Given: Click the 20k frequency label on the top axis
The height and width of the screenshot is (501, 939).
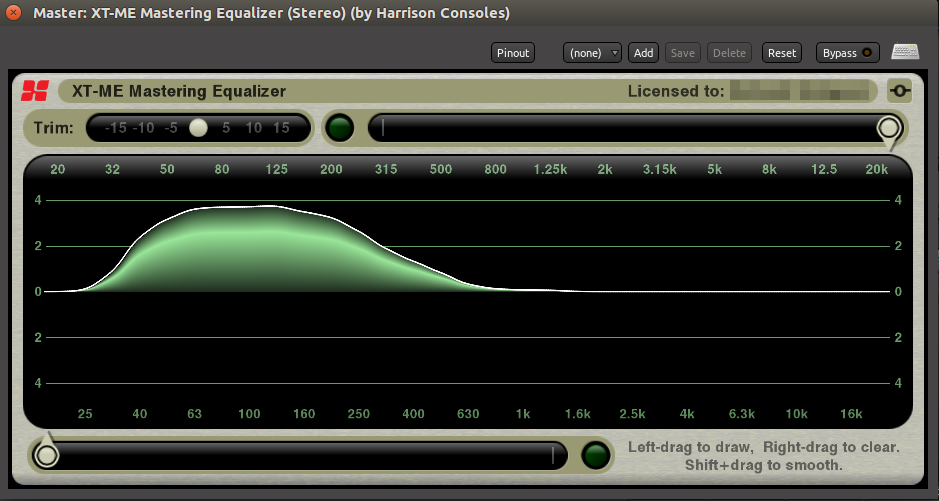Looking at the screenshot, I should 877,169.
